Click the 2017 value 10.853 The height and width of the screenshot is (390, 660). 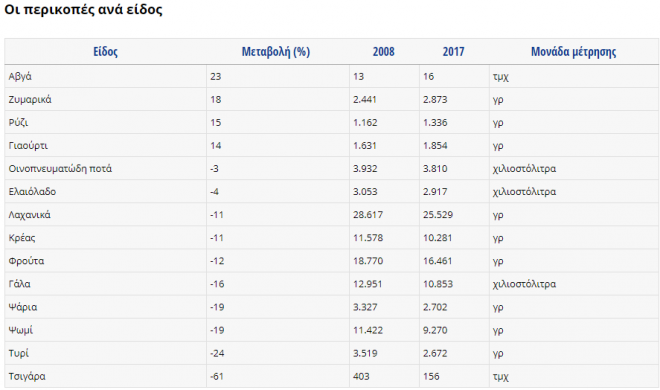[438, 284]
